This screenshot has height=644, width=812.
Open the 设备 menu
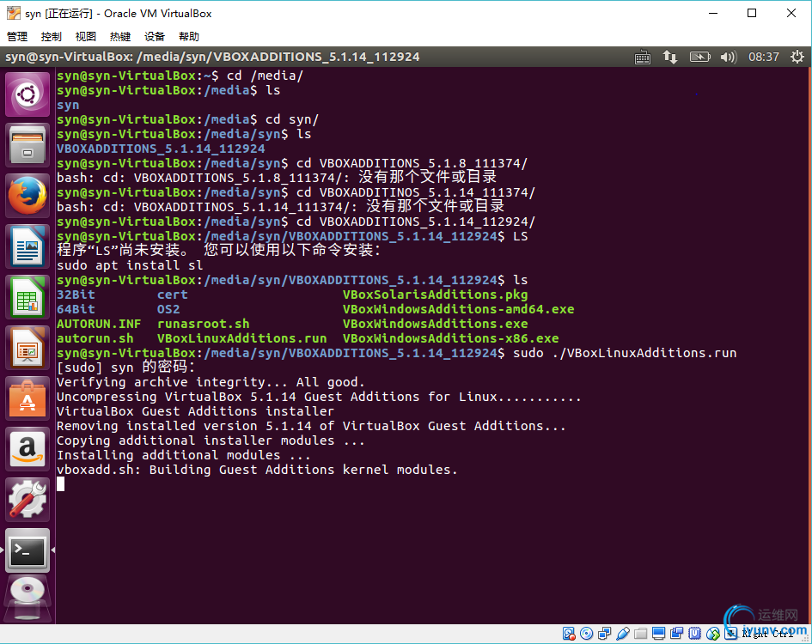(155, 37)
